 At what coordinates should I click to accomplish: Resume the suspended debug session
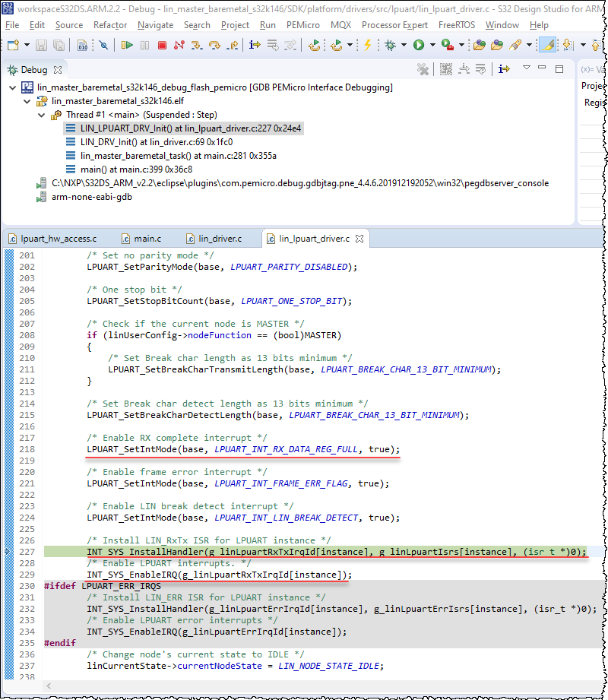126,46
